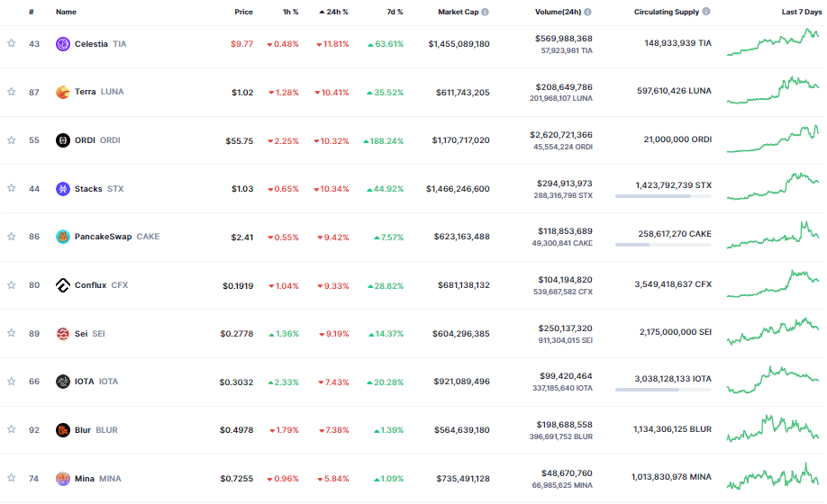Sort by Circulating Supply header

click(x=667, y=12)
